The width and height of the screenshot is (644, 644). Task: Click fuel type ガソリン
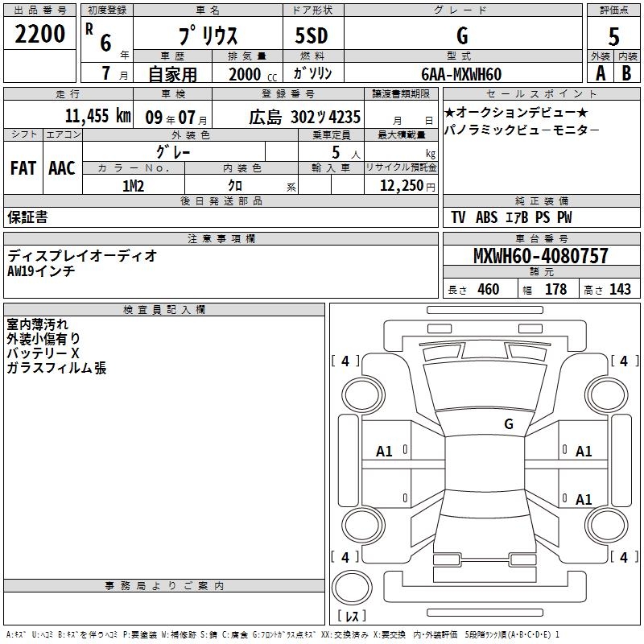click(x=312, y=73)
